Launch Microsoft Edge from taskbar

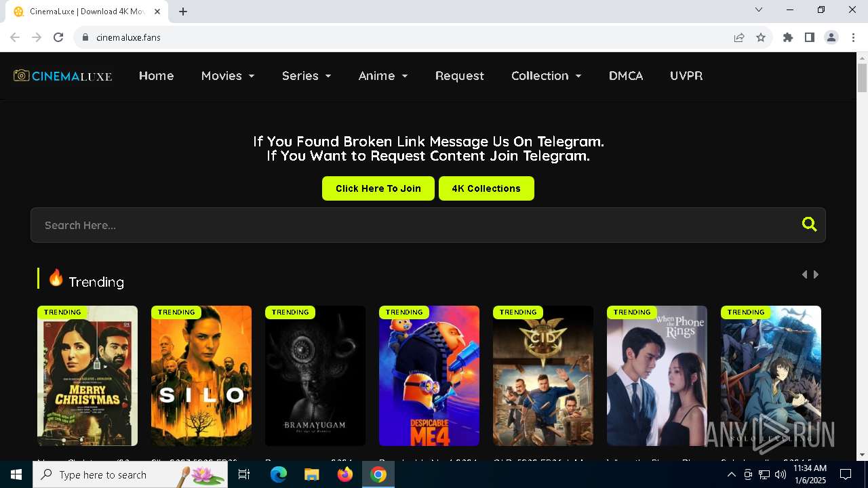coord(279,474)
